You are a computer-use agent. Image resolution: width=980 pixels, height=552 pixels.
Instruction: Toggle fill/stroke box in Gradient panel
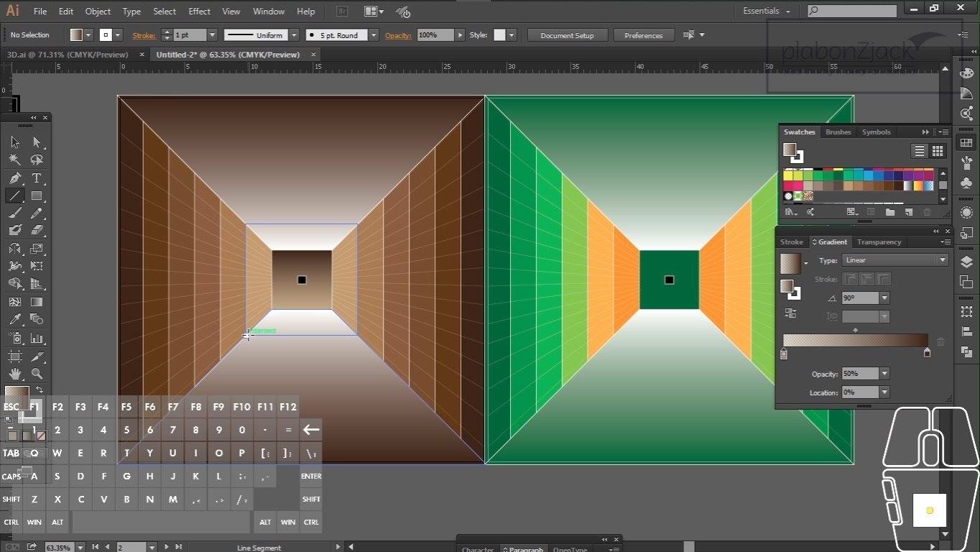(791, 289)
